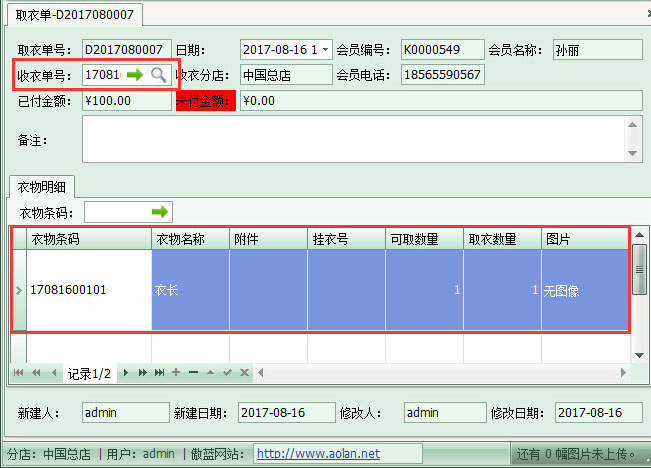Go to last record in navigator

159,372
